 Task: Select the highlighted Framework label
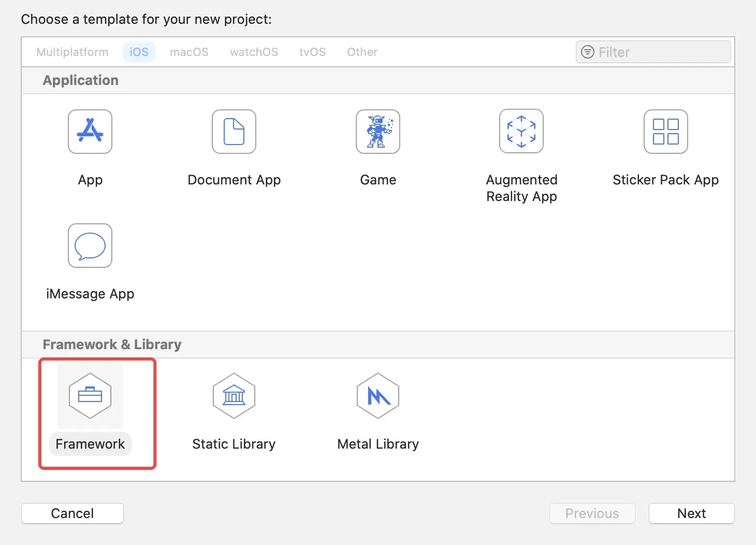point(90,443)
